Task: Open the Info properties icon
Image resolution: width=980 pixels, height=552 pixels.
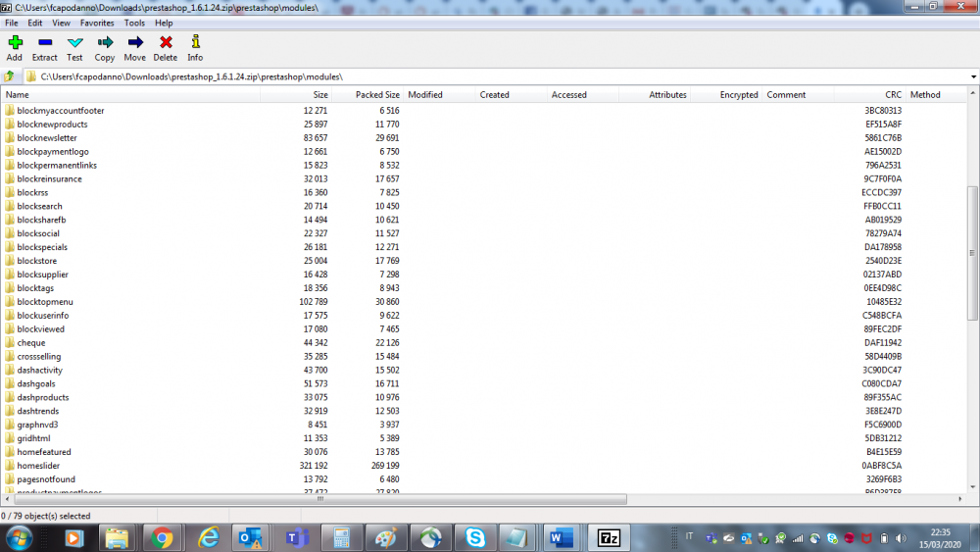Action: tap(196, 42)
